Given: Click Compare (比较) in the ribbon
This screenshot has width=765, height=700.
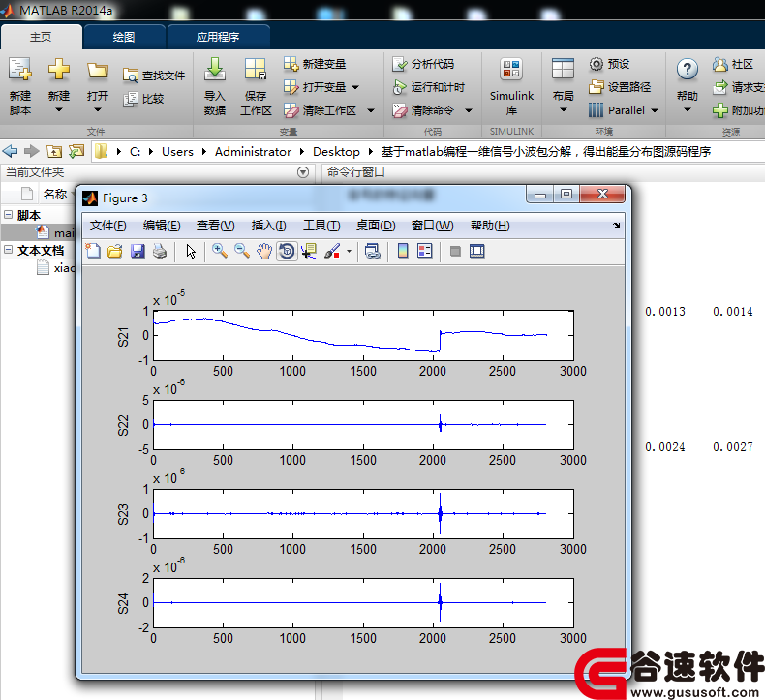Looking at the screenshot, I should point(143,99).
